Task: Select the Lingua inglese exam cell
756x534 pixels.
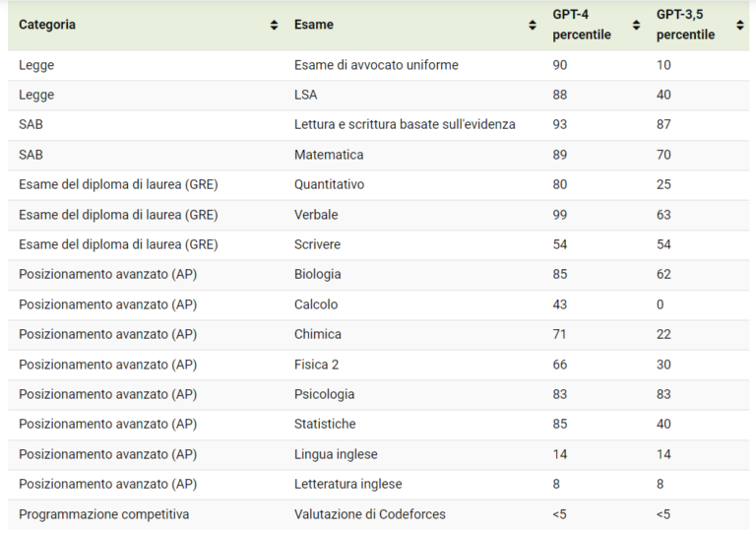Action: (x=336, y=454)
